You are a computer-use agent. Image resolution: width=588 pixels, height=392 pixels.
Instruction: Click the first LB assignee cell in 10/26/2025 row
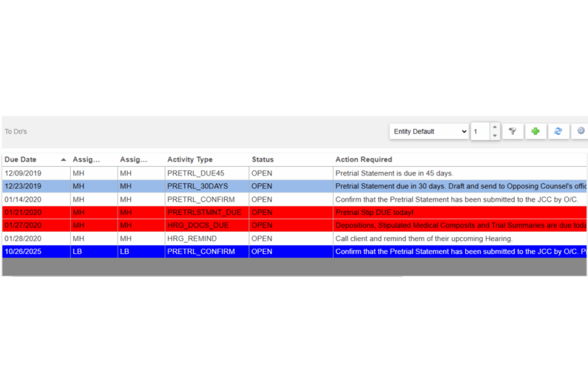point(94,251)
